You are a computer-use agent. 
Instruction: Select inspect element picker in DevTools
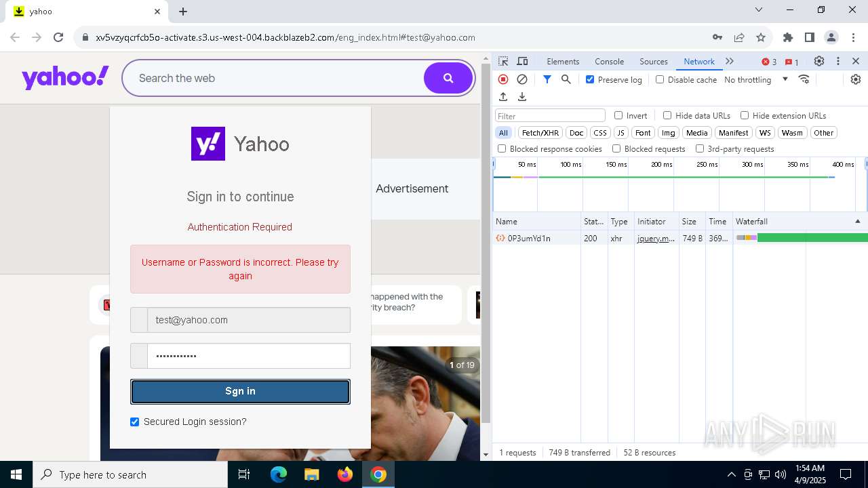coord(503,61)
